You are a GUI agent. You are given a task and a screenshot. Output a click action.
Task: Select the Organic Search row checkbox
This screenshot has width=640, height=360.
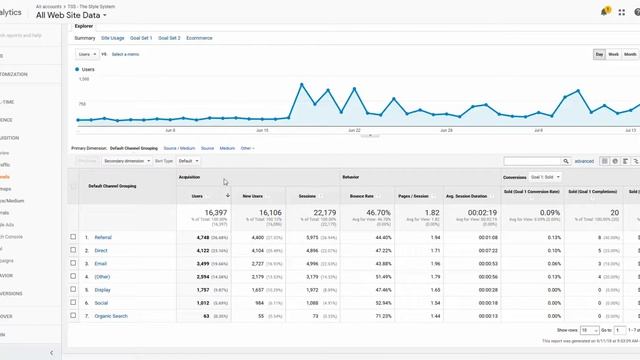point(73,315)
